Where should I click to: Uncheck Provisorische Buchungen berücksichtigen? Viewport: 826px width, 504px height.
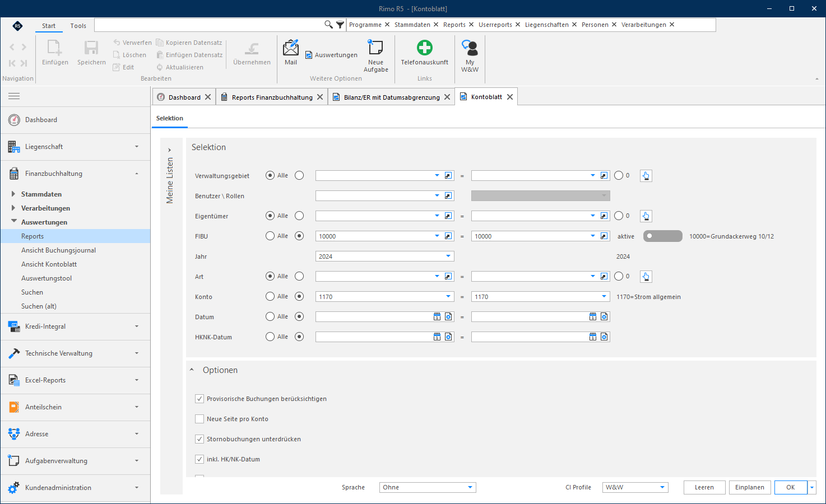[x=199, y=399]
